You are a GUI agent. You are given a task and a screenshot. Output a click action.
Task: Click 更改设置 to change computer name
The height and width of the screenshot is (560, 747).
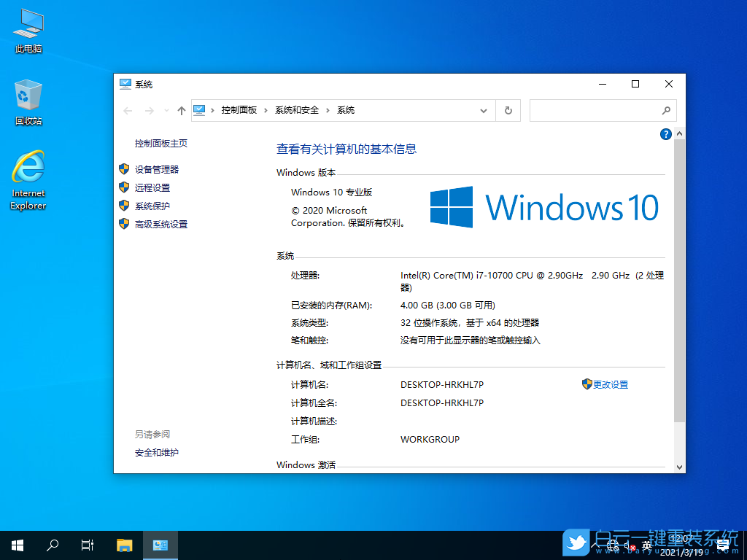point(611,384)
